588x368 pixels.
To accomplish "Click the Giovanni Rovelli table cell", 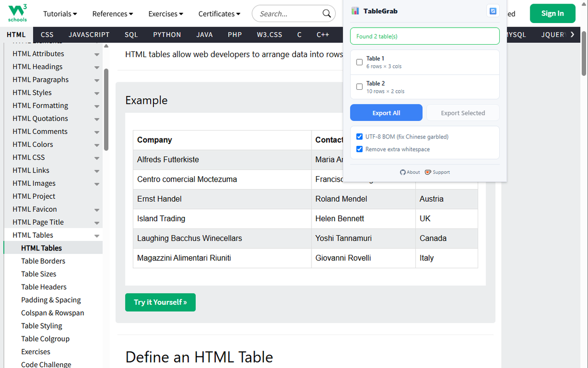I will [363, 258].
